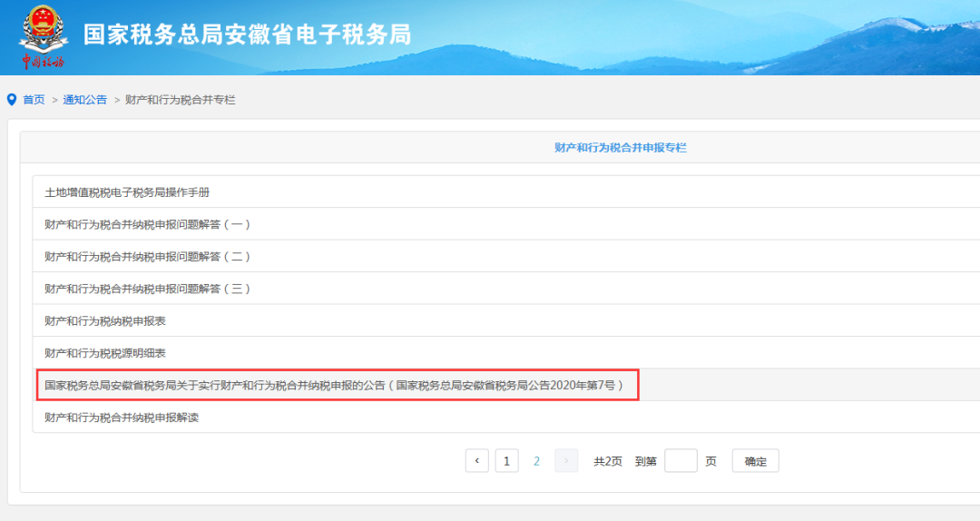Viewport: 980px width, 521px height.
Task: Click 财产和行为税合并专栏 breadcrumb text
Action: (180, 100)
